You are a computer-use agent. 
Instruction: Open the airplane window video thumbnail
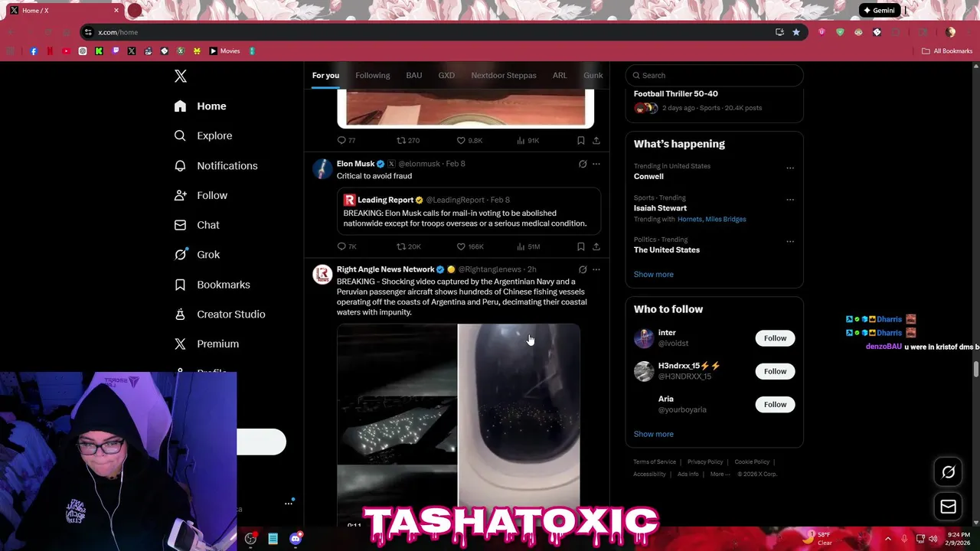click(x=519, y=416)
